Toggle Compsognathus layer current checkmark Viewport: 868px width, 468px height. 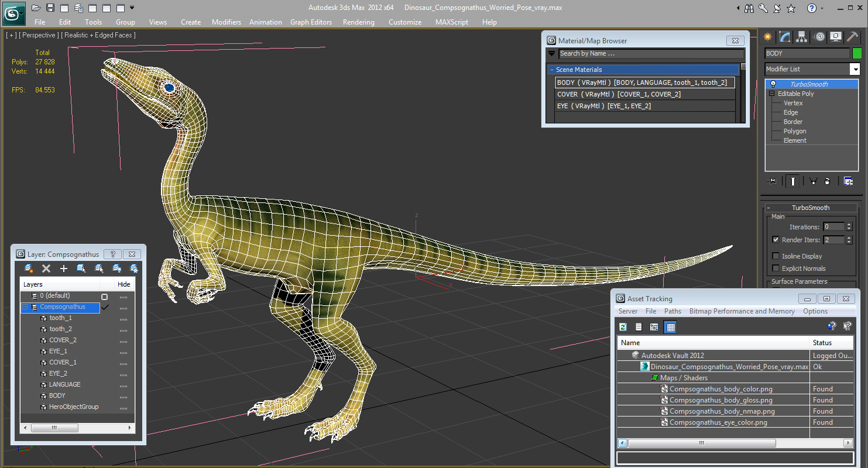105,307
